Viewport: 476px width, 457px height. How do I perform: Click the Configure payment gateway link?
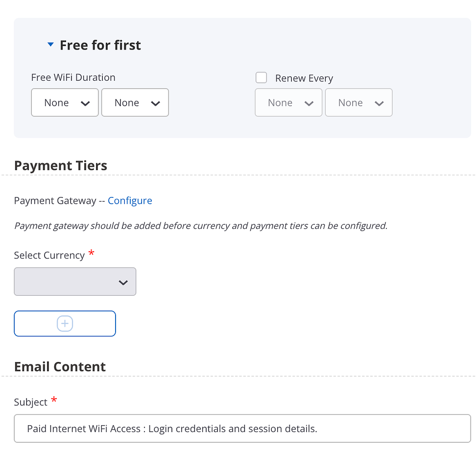point(130,201)
